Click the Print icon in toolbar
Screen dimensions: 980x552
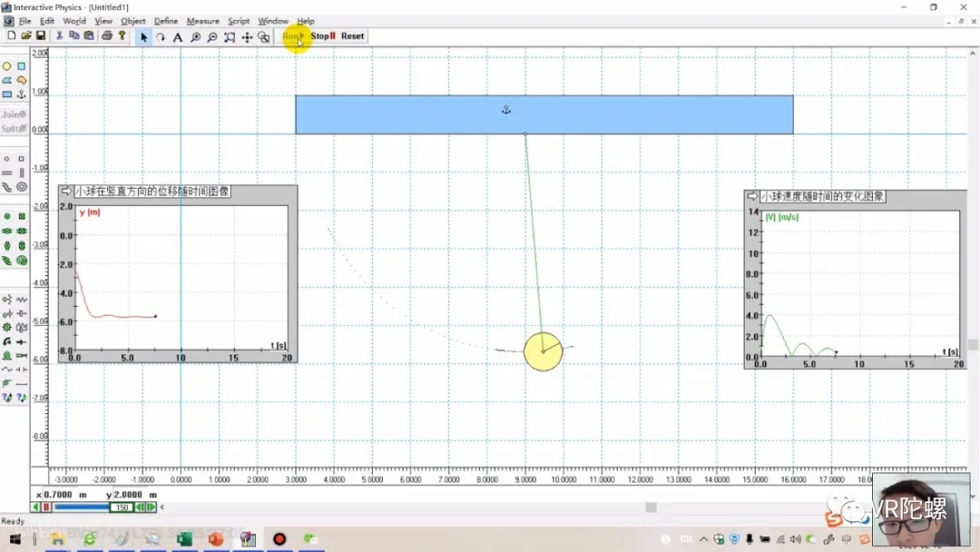pos(107,36)
